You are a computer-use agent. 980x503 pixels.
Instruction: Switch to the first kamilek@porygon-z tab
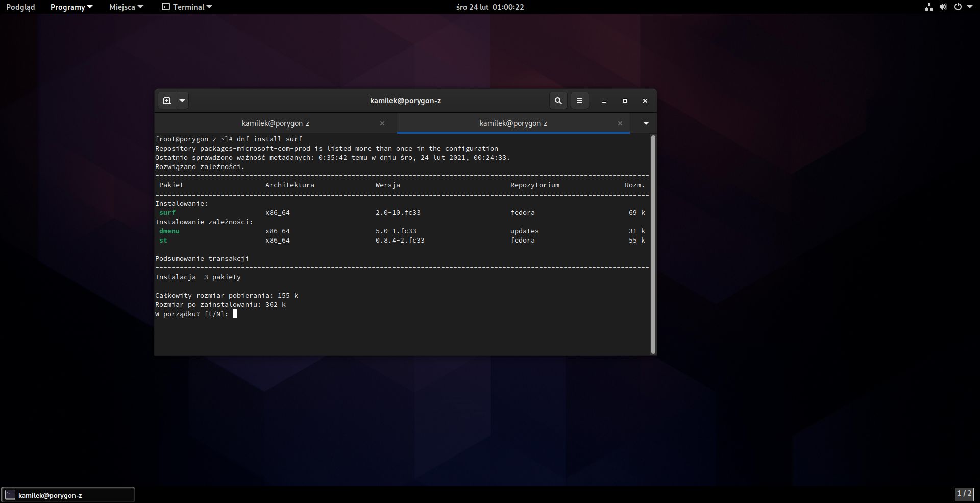tap(275, 123)
